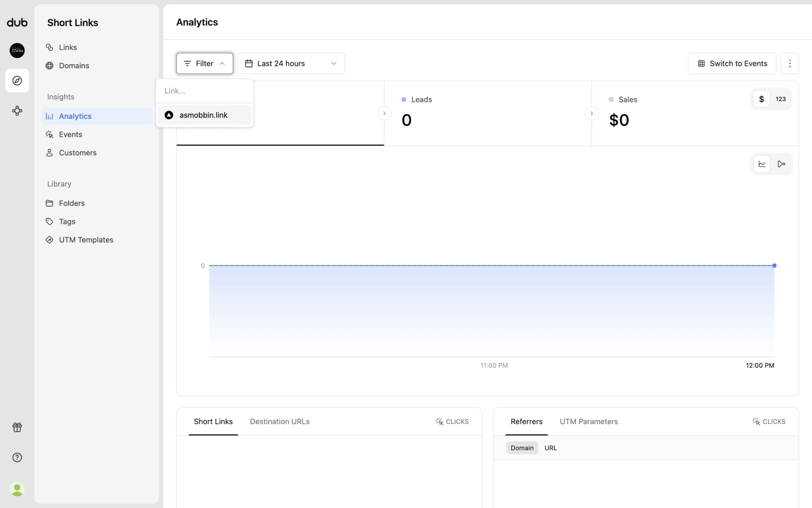The width and height of the screenshot is (812, 508).
Task: Select asmobbin.link filter option
Action: click(x=205, y=115)
